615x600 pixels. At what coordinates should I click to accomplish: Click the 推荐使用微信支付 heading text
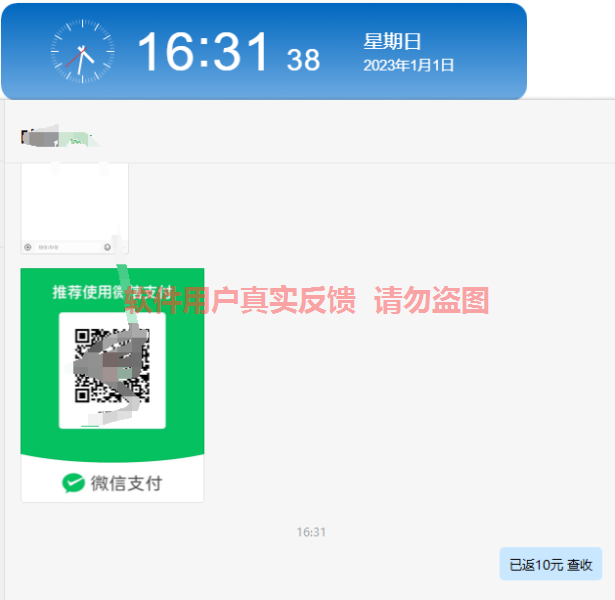(x=113, y=292)
